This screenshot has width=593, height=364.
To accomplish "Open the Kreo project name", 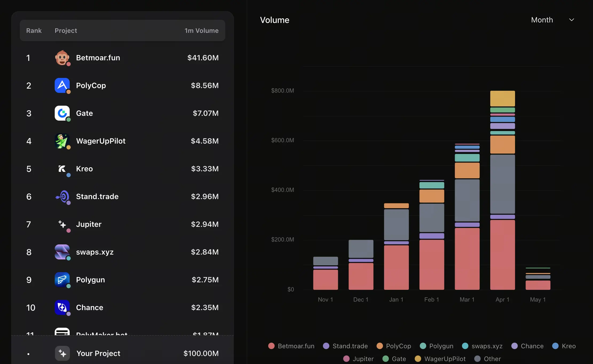I will pyautogui.click(x=84, y=169).
